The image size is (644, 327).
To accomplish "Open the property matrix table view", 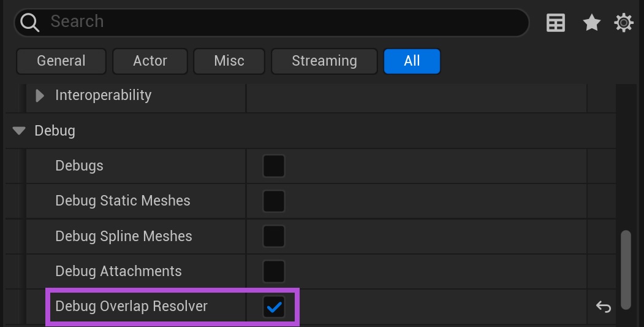I will [556, 23].
